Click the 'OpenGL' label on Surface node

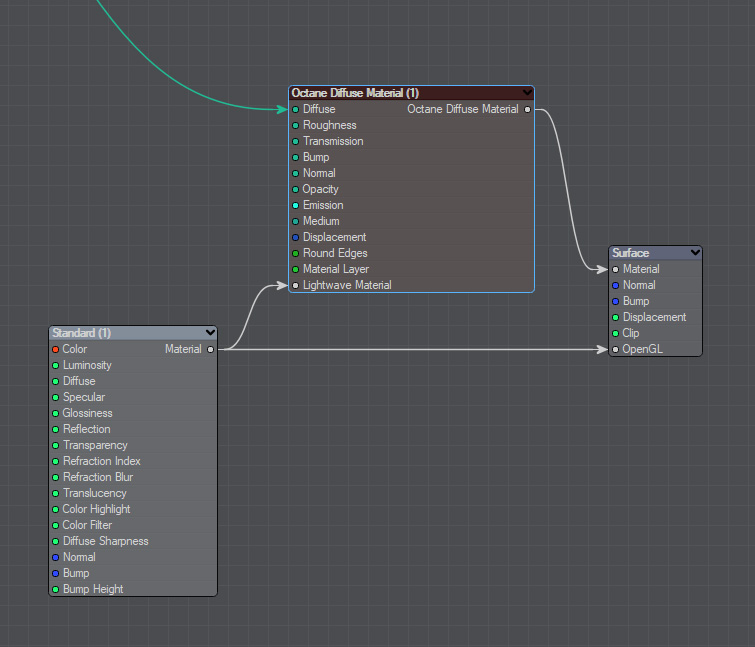pos(642,349)
